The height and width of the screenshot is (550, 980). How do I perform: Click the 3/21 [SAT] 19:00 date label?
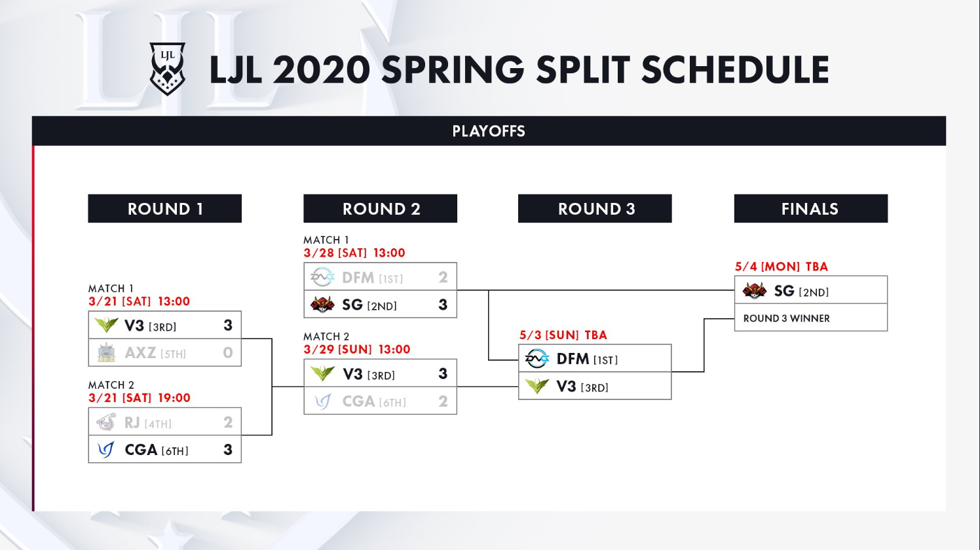point(140,398)
